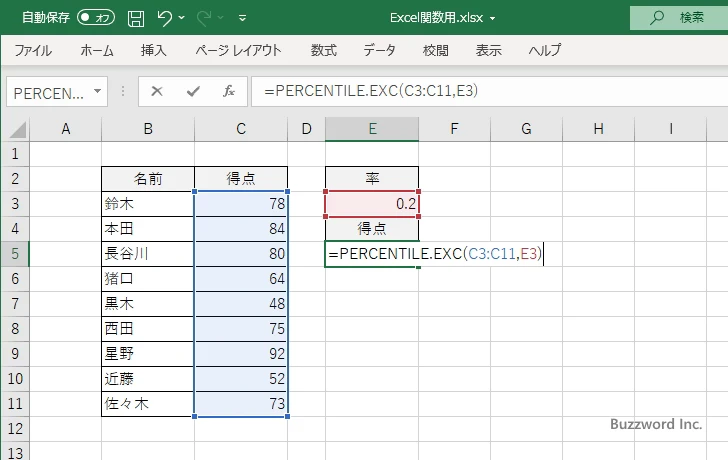Select row 5 header

pos(15,254)
